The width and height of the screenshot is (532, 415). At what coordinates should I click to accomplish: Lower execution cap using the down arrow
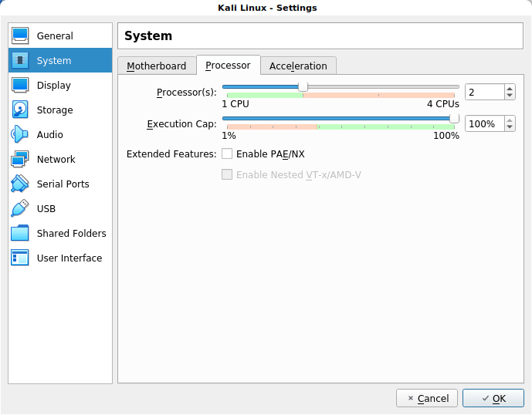point(510,128)
